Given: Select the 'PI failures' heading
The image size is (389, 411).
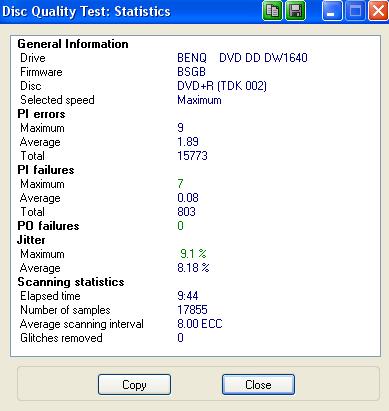Looking at the screenshot, I should point(46,170).
